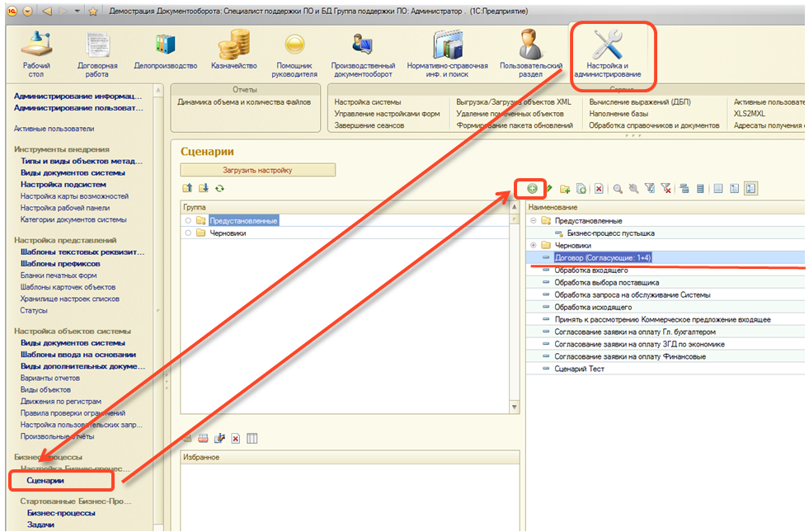Click the back navigation arrow

pyautogui.click(x=46, y=12)
